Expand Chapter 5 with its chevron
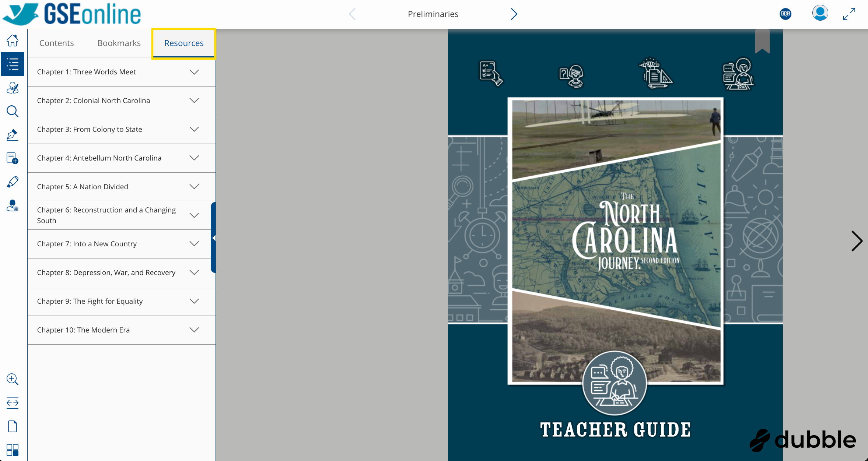This screenshot has width=868, height=461. (x=194, y=187)
